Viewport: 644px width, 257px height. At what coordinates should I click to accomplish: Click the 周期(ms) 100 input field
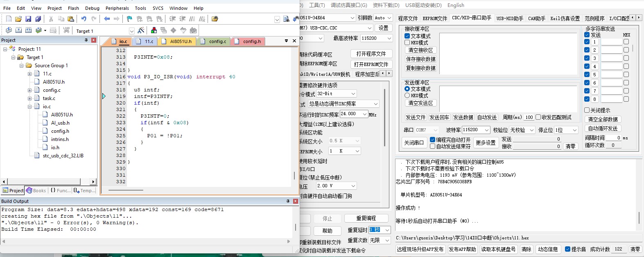coord(529,117)
